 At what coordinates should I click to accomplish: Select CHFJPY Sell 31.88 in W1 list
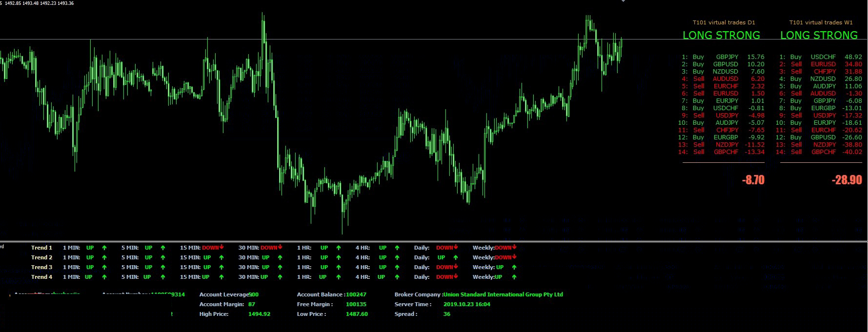[x=821, y=72]
